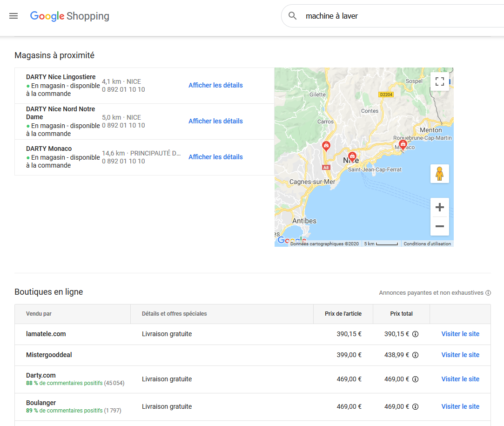Open the Annonces payantes info icon
The image size is (504, 426).
(488, 292)
